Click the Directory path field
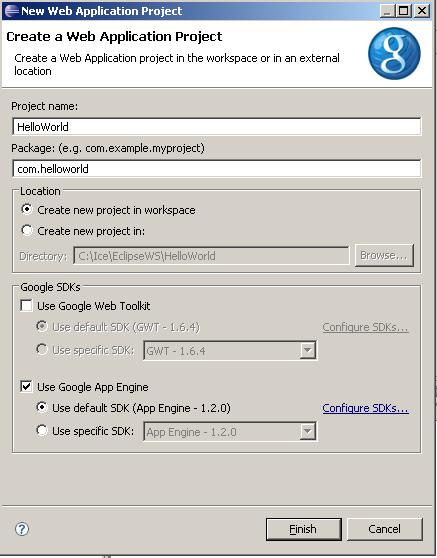This screenshot has width=437, height=558. 211,256
